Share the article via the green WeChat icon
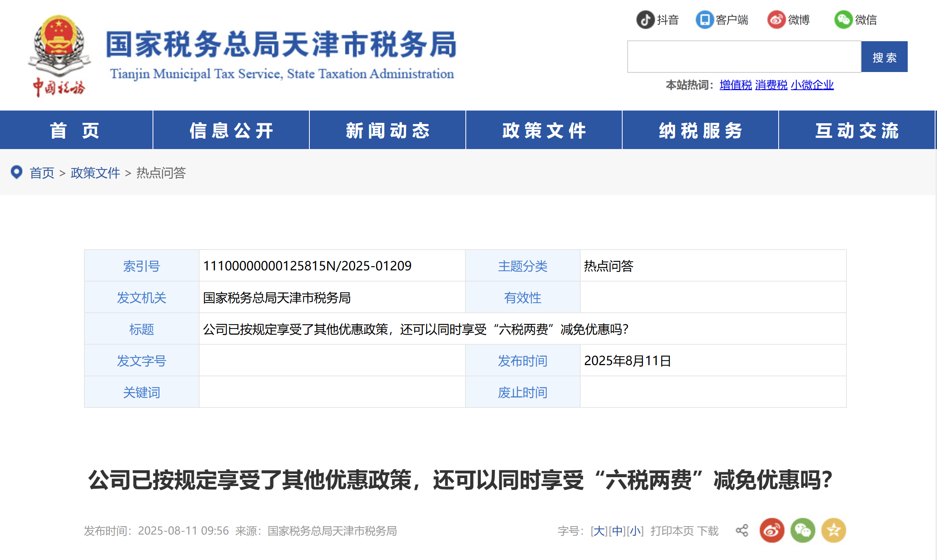 [803, 530]
